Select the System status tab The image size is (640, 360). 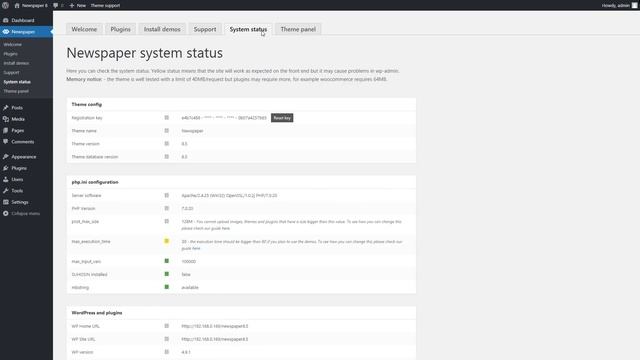248,29
